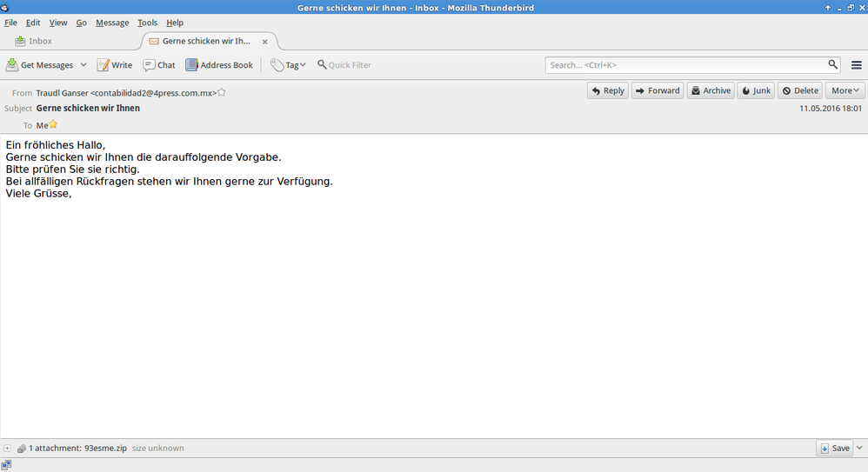
Task: Click the yellow star beside Me recipient
Action: tap(53, 124)
